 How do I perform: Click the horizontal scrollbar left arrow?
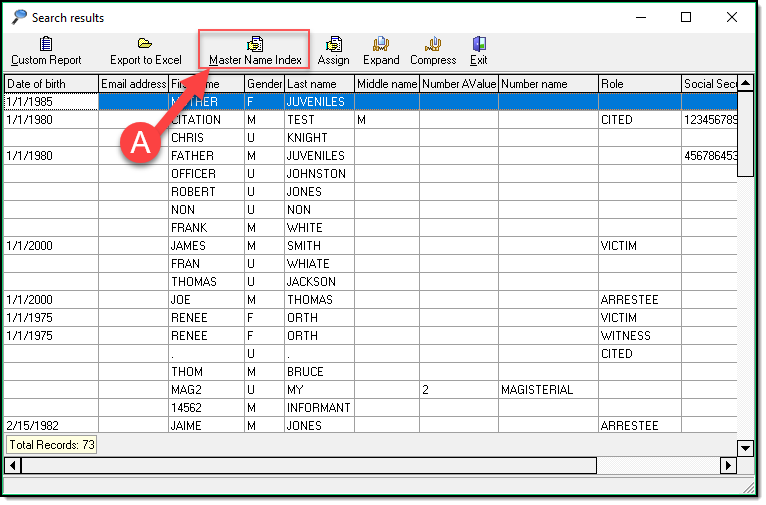(13, 466)
